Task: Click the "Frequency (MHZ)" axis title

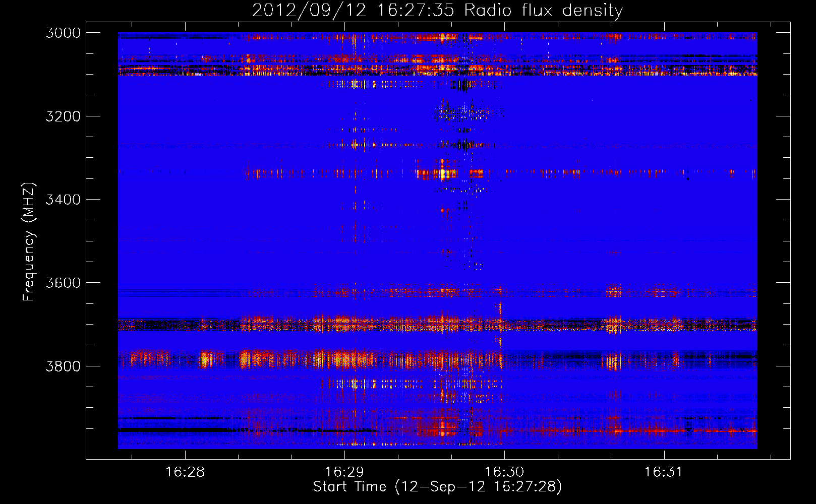Action: (29, 242)
